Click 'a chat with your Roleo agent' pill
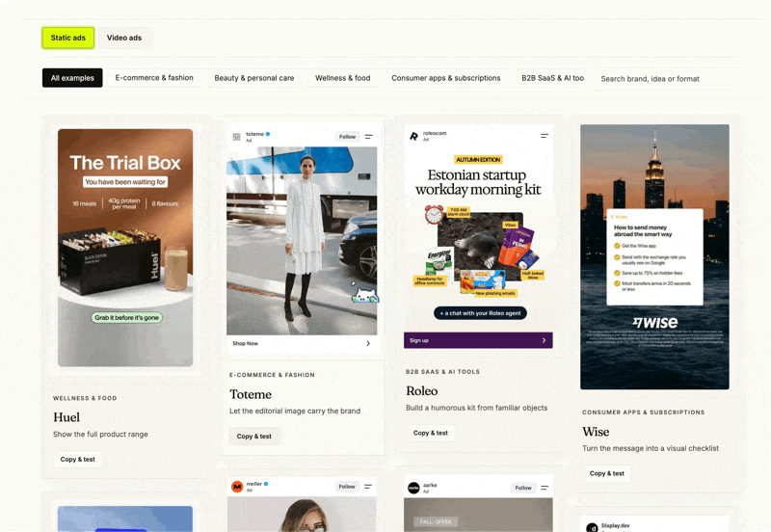The image size is (771, 532). click(480, 313)
